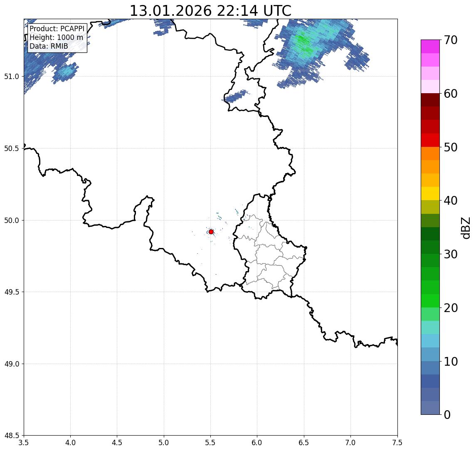
Task: Click the longitude axis label 7.0
Action: click(x=350, y=443)
